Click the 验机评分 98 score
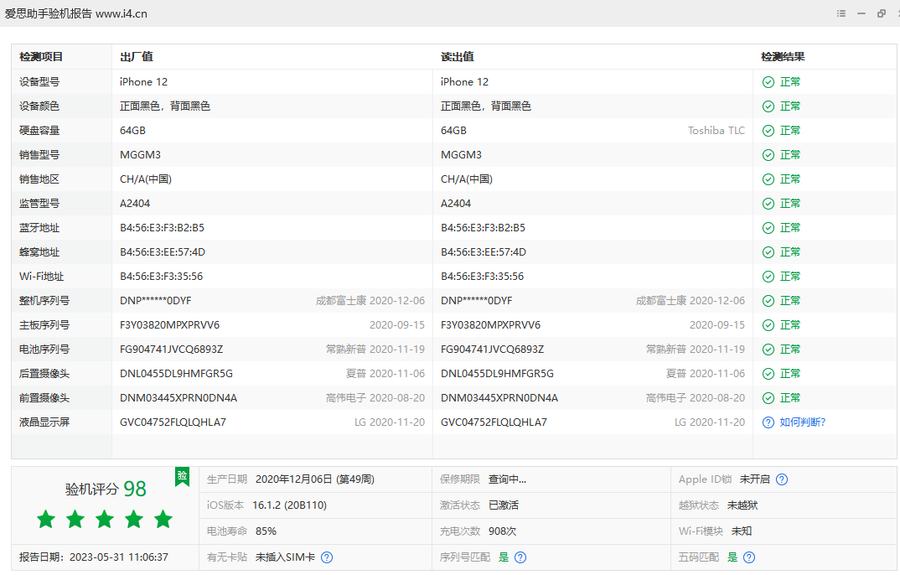Viewport: 900px width, 575px height. [106, 489]
